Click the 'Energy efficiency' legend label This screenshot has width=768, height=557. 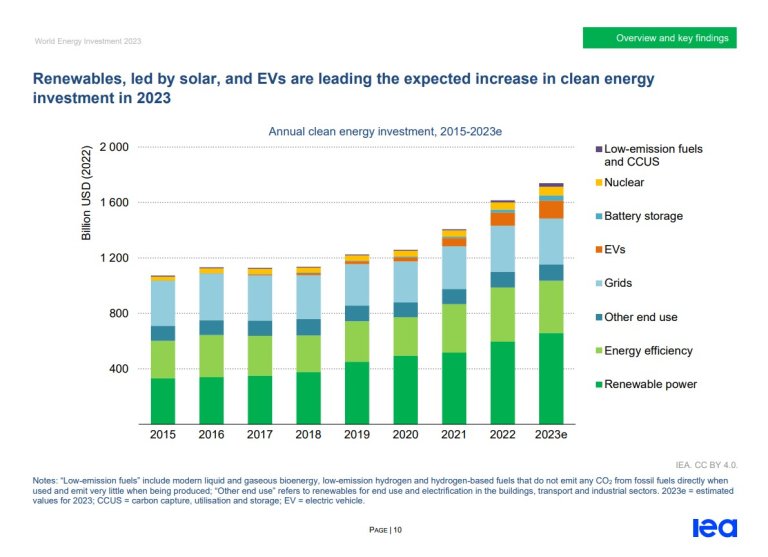click(648, 351)
